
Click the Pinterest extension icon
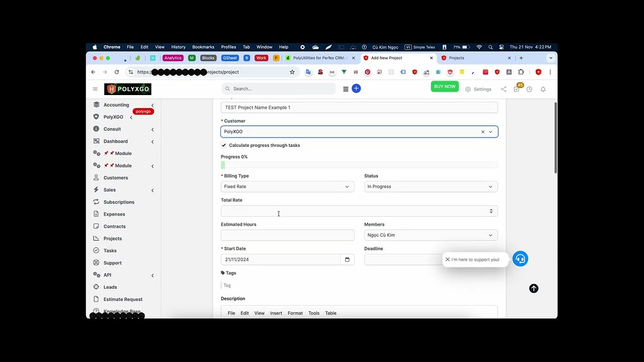(367, 72)
